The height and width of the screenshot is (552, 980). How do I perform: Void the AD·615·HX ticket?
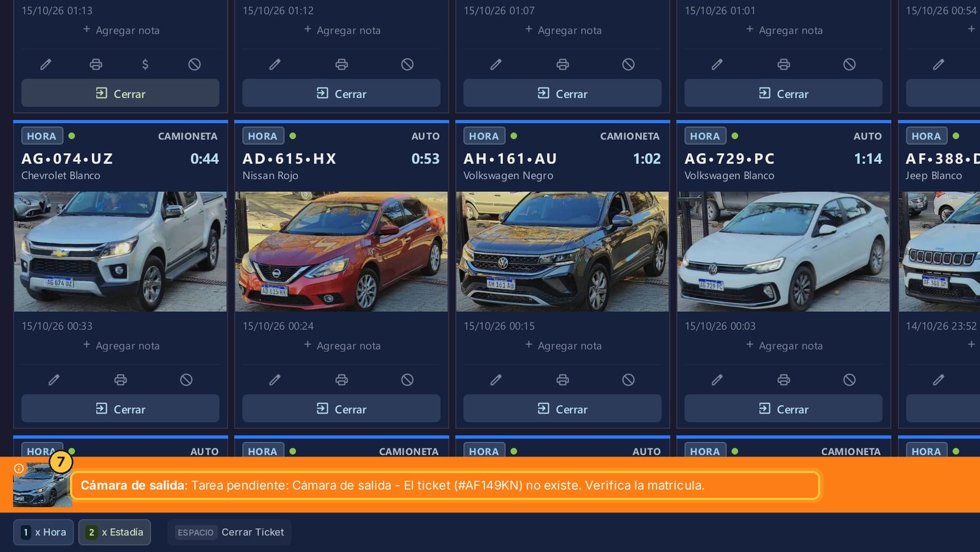[x=407, y=380]
